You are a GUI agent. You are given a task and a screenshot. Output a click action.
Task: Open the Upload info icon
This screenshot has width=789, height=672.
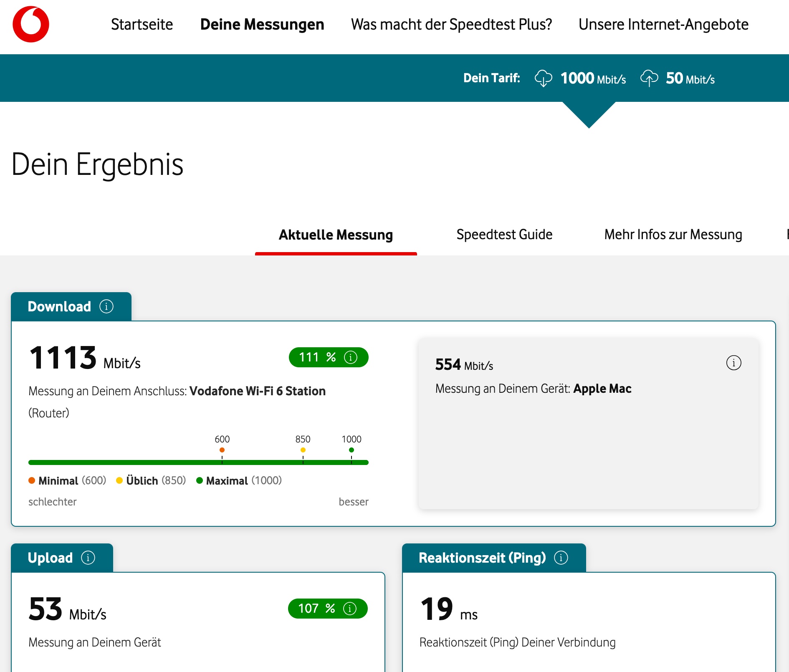(x=88, y=558)
